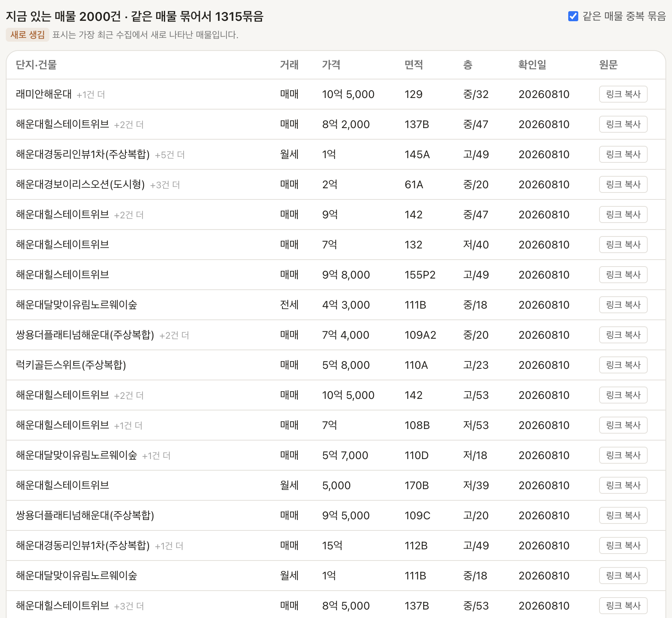Click 링크 복사 in the 8억 2,000 row
The width and height of the screenshot is (672, 618).
pyautogui.click(x=623, y=124)
